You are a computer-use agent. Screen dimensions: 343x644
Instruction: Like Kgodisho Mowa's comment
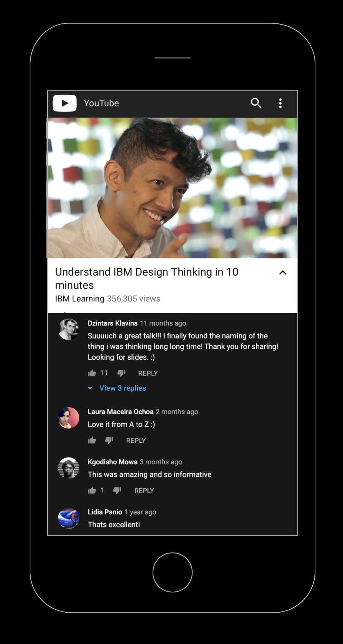click(x=92, y=491)
